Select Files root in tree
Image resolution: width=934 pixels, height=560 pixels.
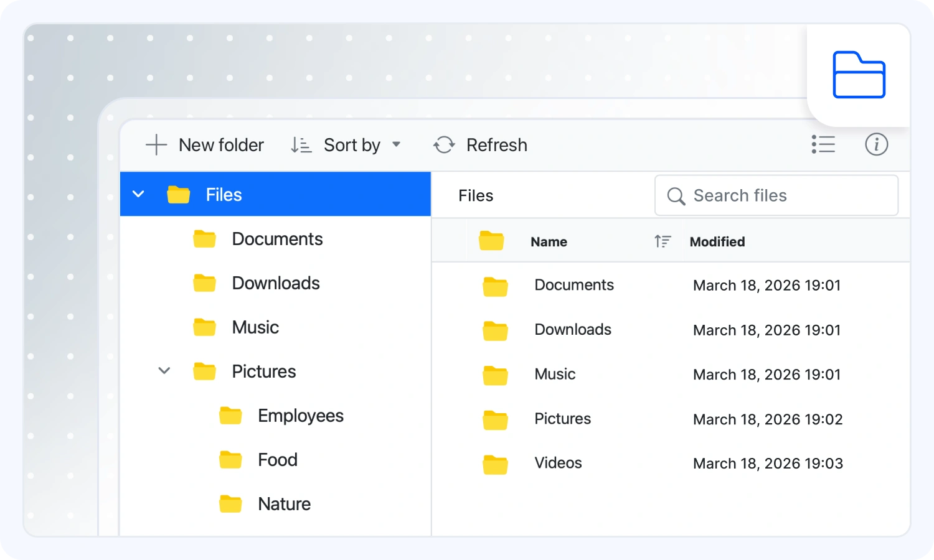[275, 194]
